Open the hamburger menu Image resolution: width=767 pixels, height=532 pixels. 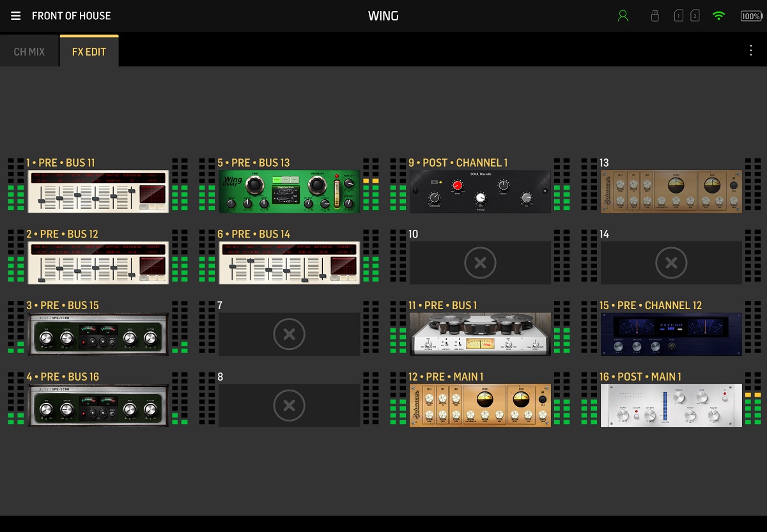[16, 16]
